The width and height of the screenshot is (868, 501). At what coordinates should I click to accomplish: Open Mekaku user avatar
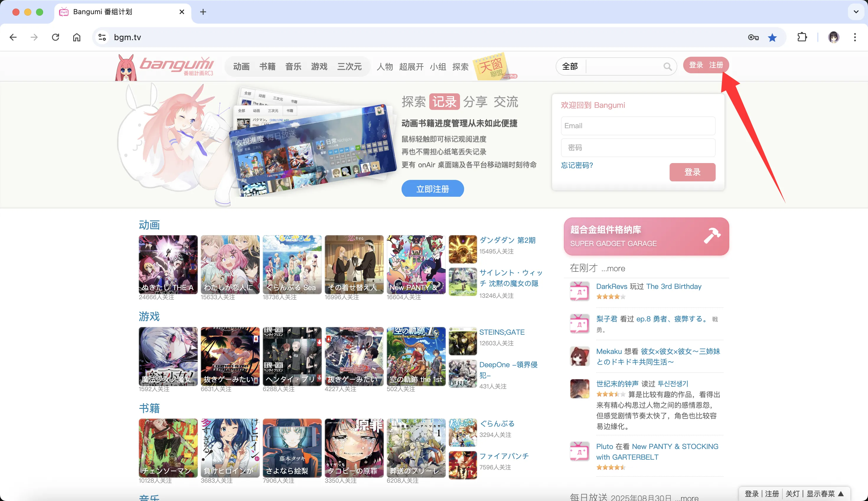point(580,356)
